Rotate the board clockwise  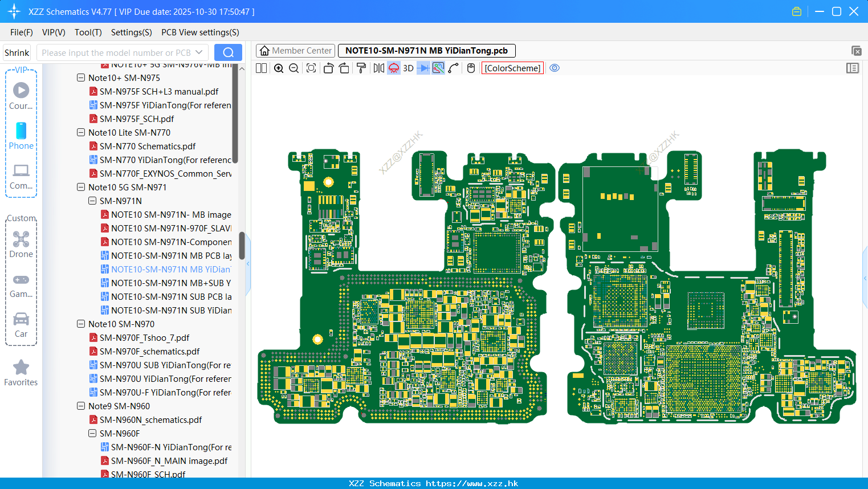tap(344, 68)
